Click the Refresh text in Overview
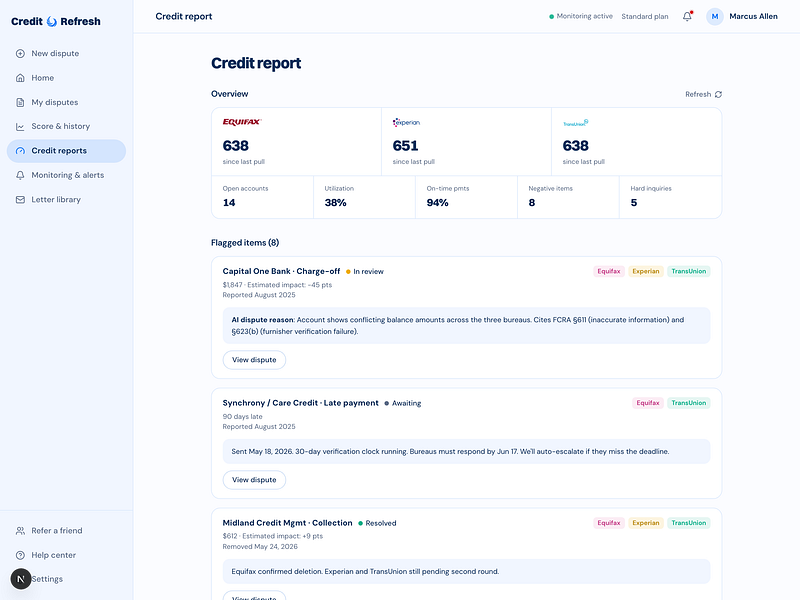This screenshot has height=600, width=800. tap(698, 94)
